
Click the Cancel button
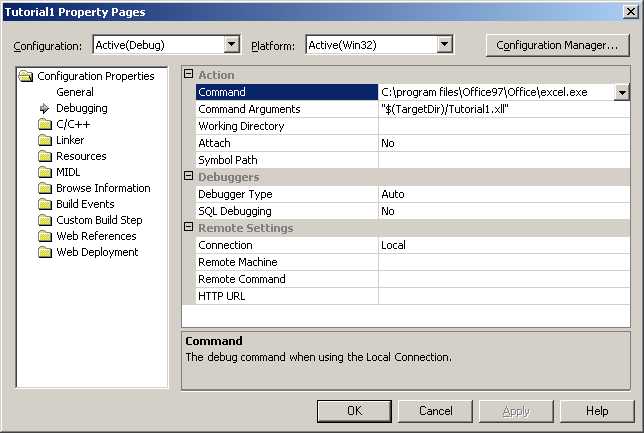click(436, 411)
